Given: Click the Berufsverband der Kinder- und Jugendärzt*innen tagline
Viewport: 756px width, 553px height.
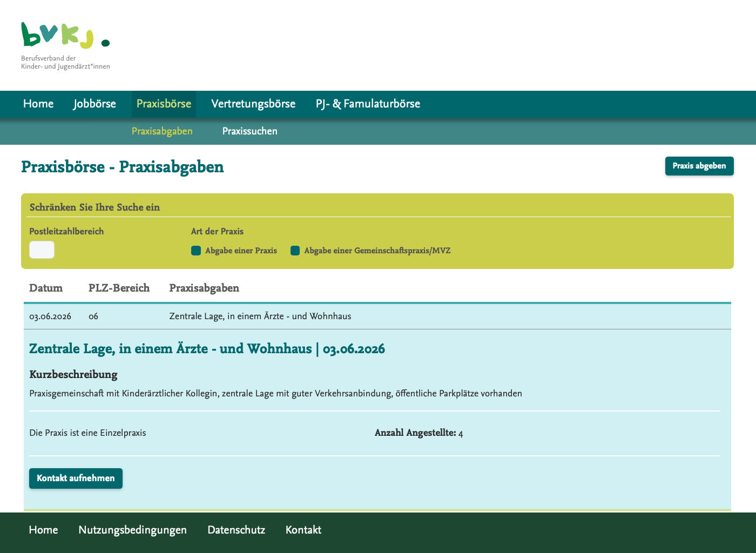Looking at the screenshot, I should pyautogui.click(x=65, y=62).
